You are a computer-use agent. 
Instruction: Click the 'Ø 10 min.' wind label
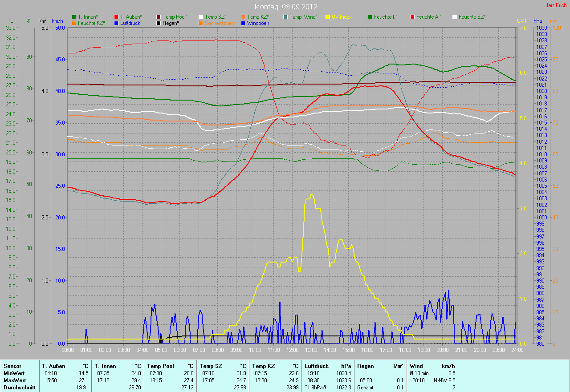pos(420,373)
